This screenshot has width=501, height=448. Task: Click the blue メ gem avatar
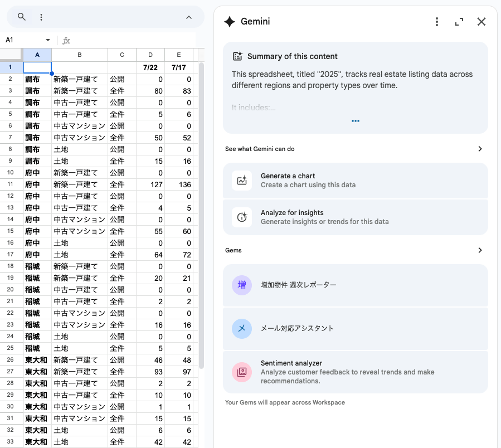(242, 329)
